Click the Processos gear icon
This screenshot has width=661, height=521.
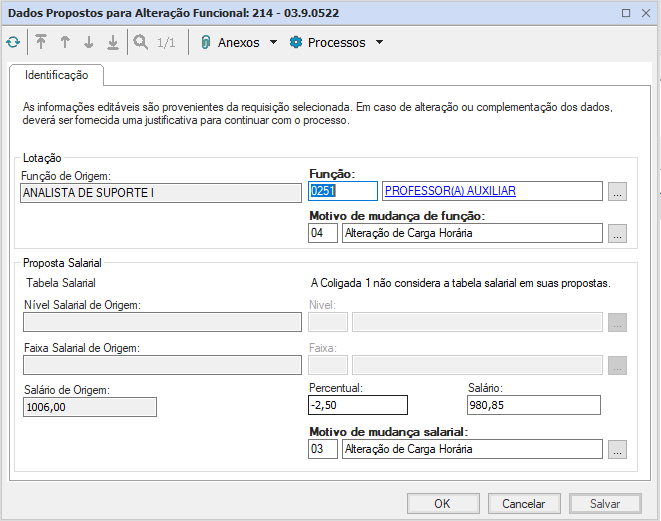click(x=296, y=43)
